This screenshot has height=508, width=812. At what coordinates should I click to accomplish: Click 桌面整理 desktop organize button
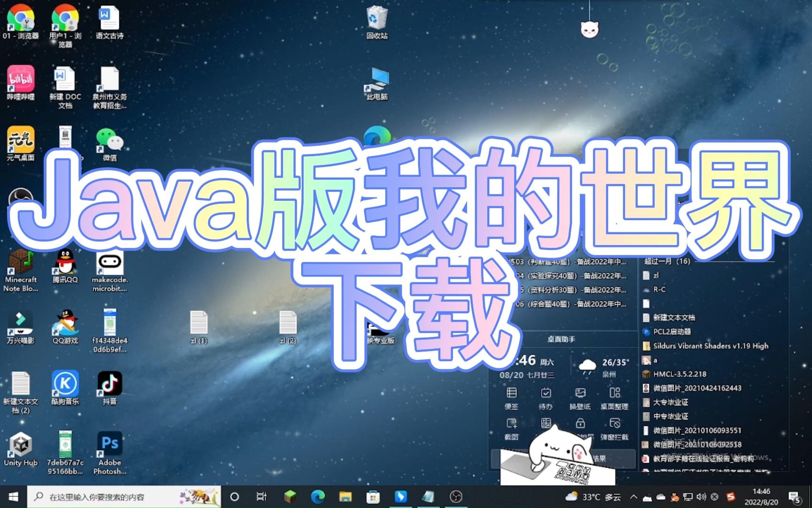pyautogui.click(x=614, y=398)
